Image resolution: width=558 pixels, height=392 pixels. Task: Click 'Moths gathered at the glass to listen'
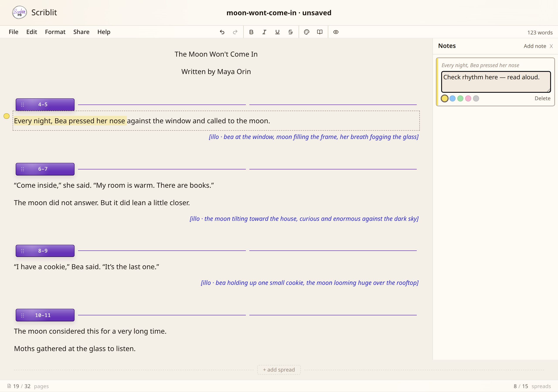[75, 349]
